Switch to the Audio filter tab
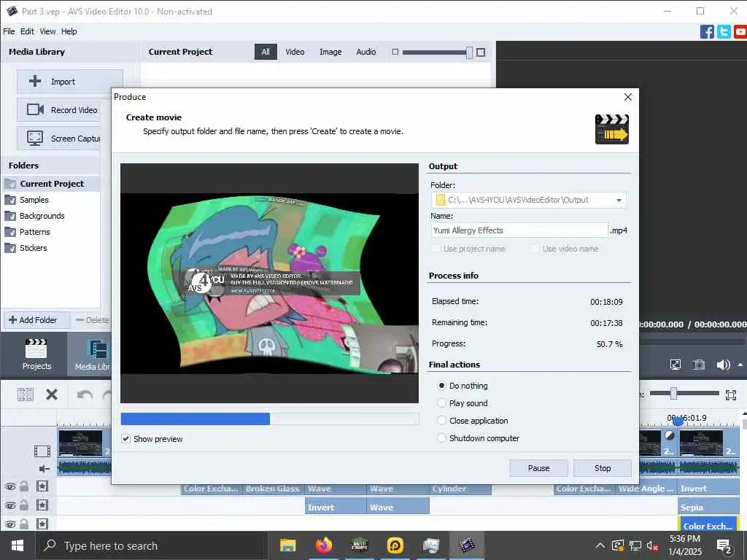The height and width of the screenshot is (560, 747). [x=366, y=52]
